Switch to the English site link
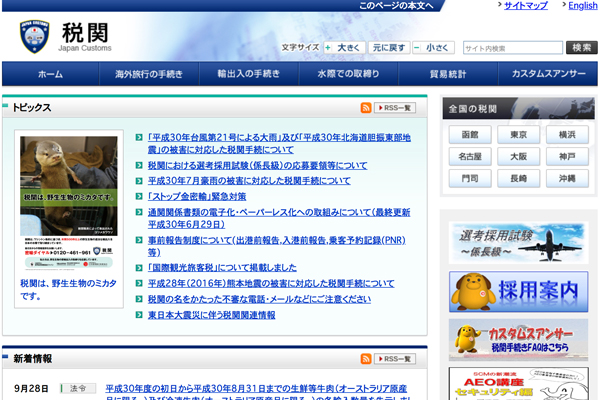The width and height of the screenshot is (600, 400). tap(582, 5)
